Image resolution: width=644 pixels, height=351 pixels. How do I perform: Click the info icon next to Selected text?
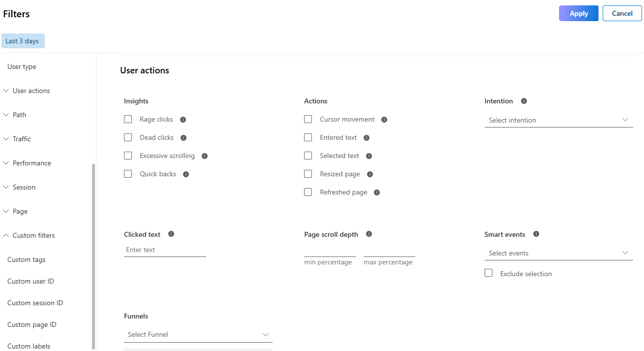[x=369, y=156]
